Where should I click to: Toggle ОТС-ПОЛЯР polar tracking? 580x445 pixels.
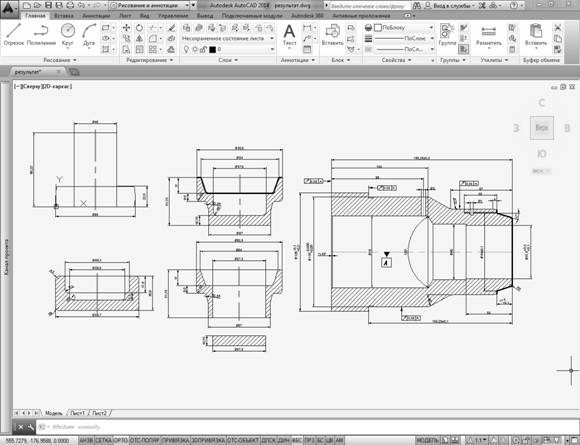145,441
